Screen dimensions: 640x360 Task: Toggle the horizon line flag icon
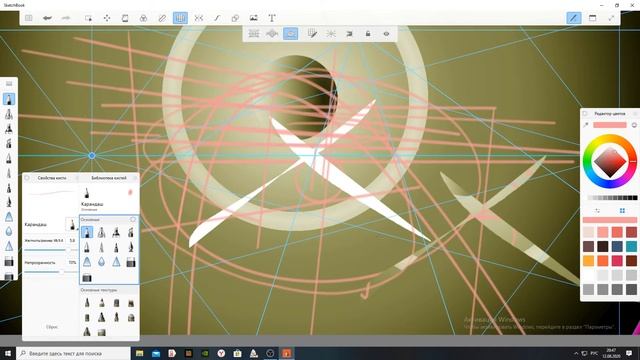click(349, 34)
